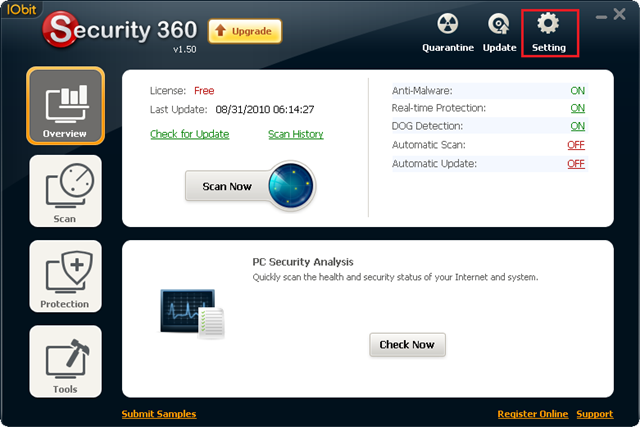Click the Security 360 red S logo
This screenshot has width=640, height=427.
click(x=60, y=29)
